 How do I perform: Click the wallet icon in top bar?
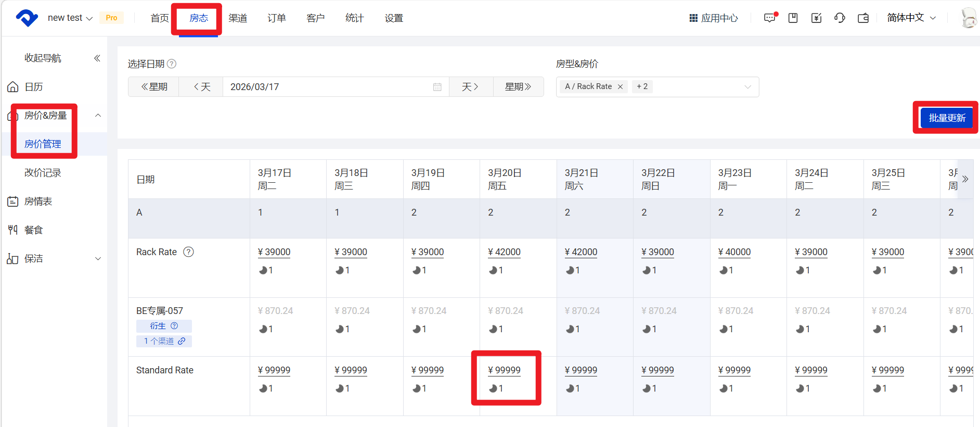click(x=863, y=18)
